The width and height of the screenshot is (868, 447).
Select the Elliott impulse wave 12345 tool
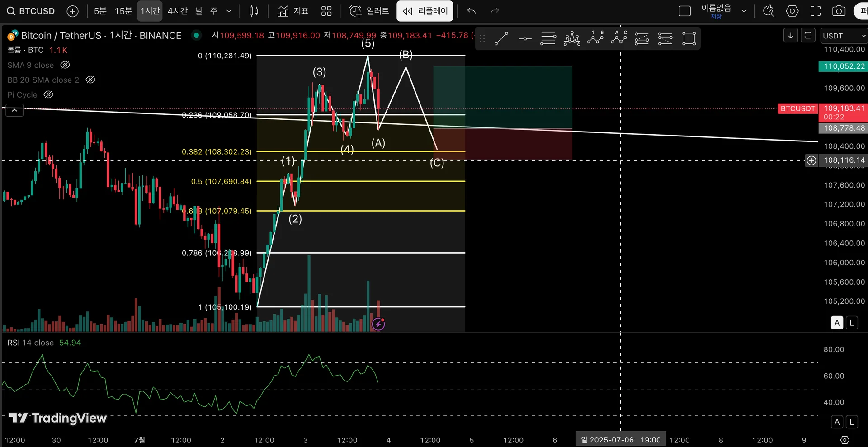595,38
